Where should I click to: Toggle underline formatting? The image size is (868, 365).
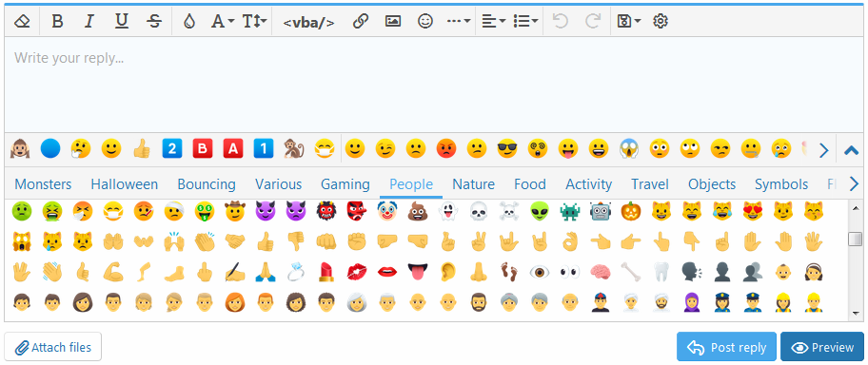tap(122, 22)
